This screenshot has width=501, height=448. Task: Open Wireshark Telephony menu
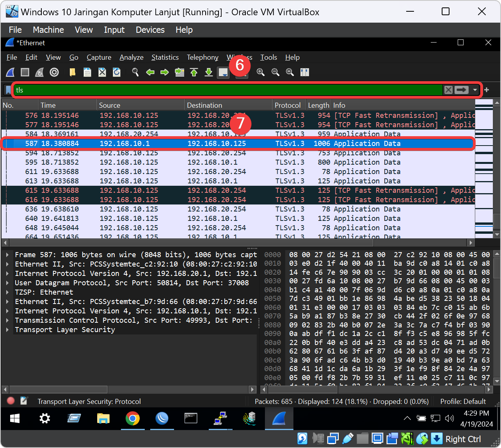pos(203,57)
